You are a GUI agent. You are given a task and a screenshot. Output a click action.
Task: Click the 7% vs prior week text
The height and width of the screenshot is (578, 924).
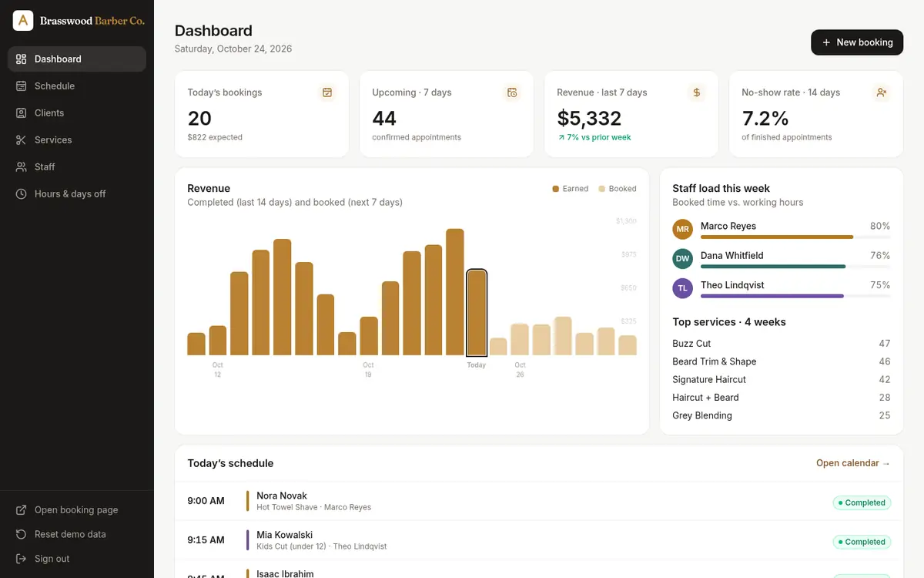[x=594, y=138]
